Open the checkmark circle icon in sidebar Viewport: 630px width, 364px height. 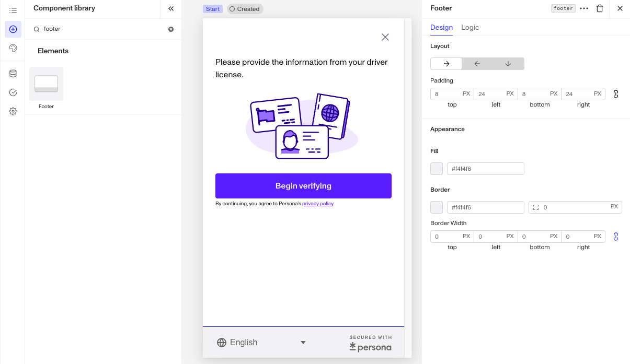(x=13, y=92)
